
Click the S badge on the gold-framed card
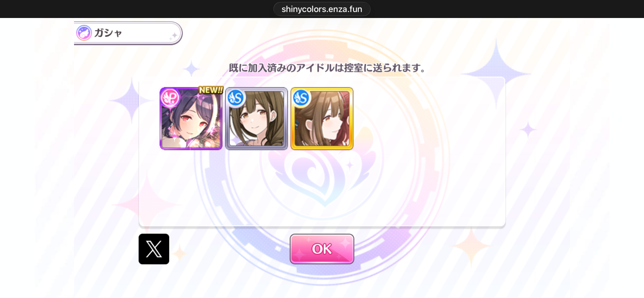point(301,98)
